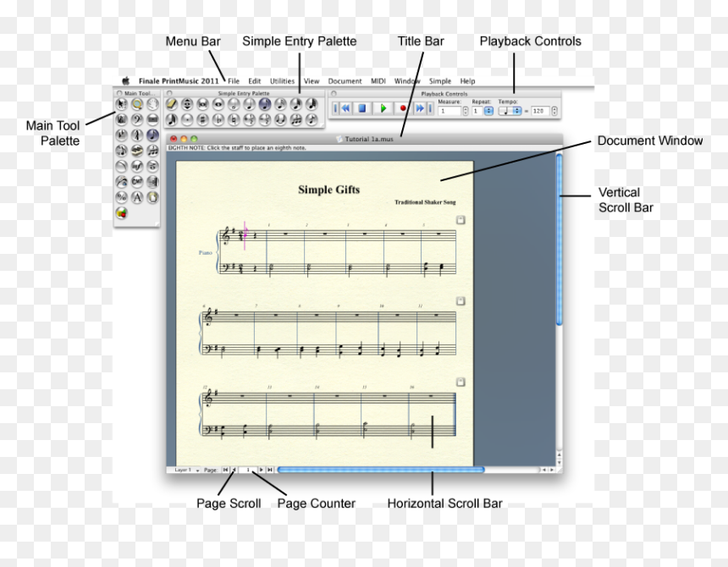Viewport: 728px width, 567px height.
Task: Jump to the first page
Action: (226, 470)
